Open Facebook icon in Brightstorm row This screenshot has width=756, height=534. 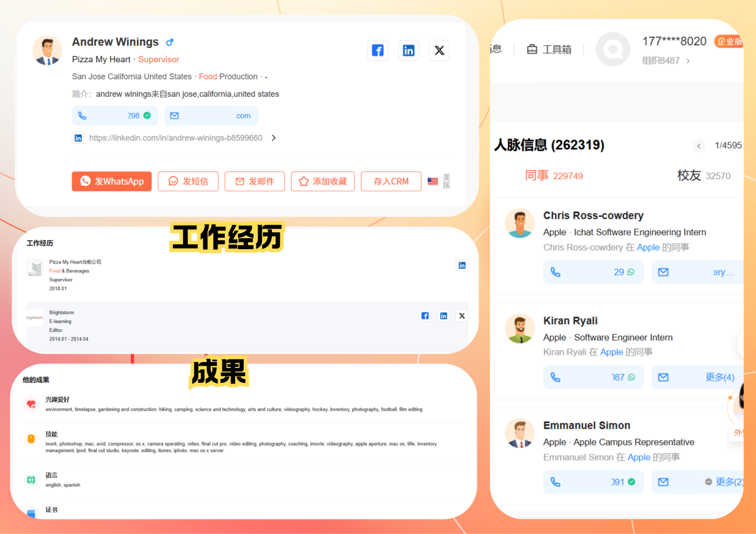[x=425, y=316]
